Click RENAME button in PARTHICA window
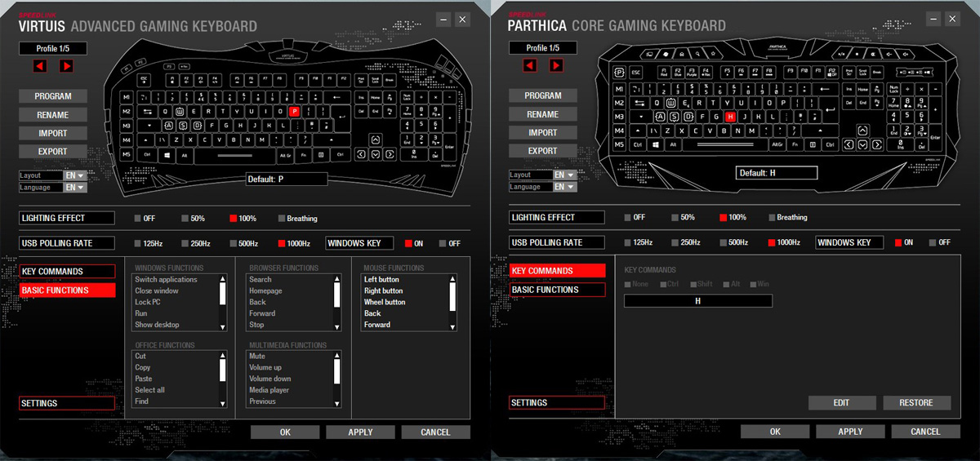This screenshot has width=980, height=461. [x=543, y=114]
